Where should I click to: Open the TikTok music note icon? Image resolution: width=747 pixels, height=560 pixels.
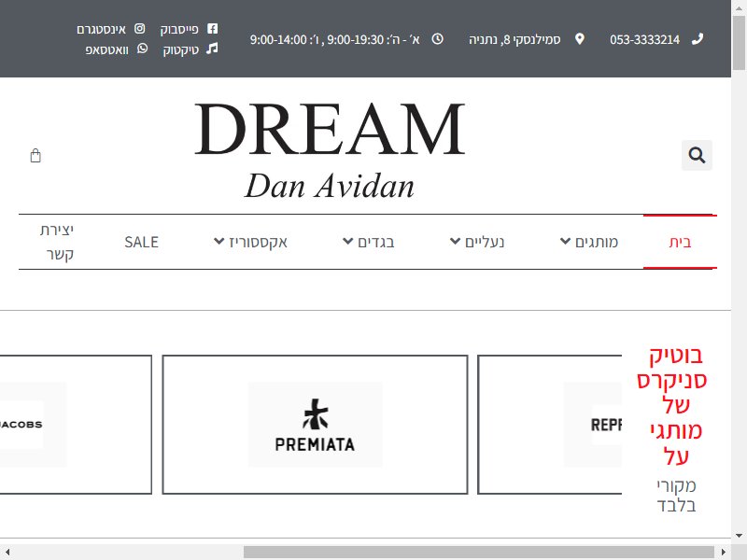coord(212,49)
